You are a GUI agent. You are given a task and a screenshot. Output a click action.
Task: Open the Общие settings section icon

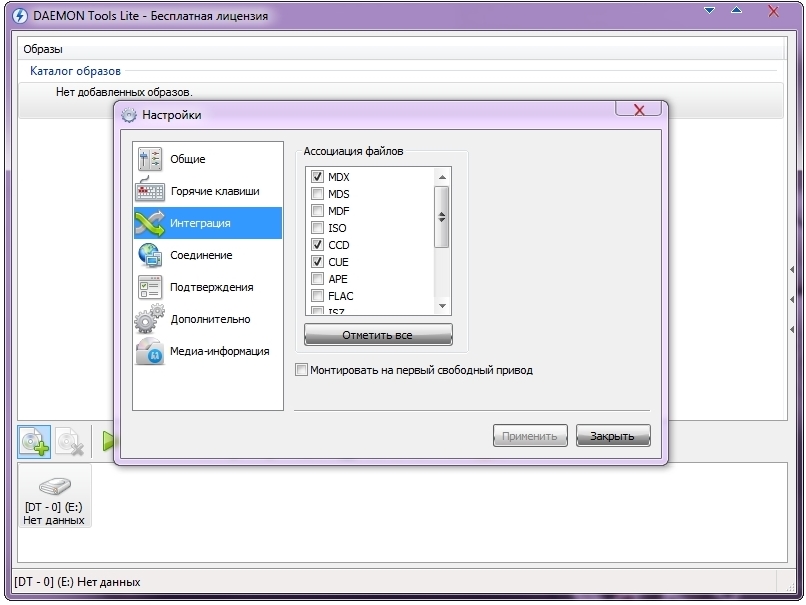(150, 159)
